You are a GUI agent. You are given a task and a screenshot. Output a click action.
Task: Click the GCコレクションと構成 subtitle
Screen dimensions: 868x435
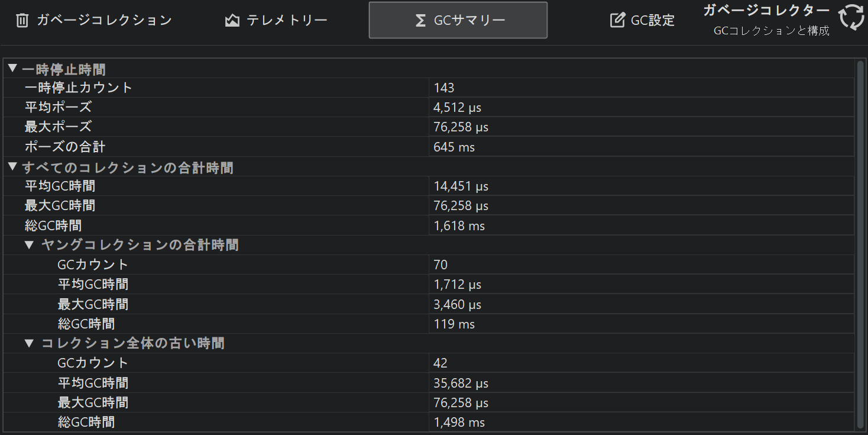coord(771,31)
